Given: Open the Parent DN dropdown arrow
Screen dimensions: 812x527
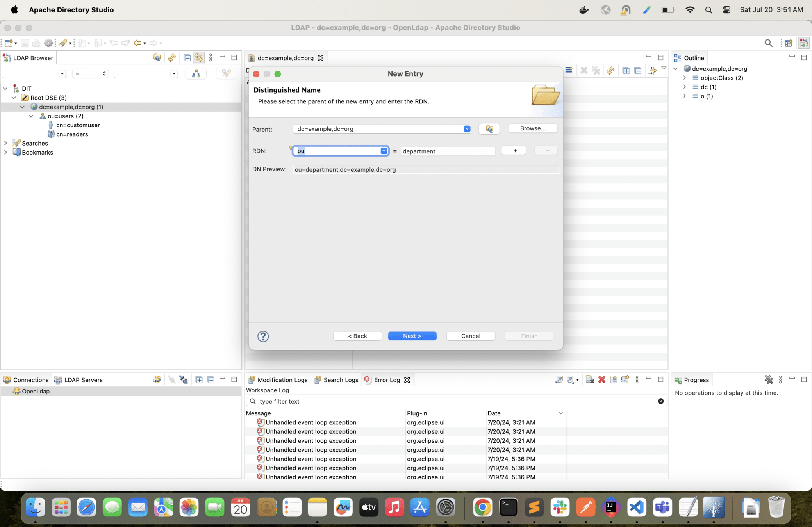Looking at the screenshot, I should [x=467, y=129].
